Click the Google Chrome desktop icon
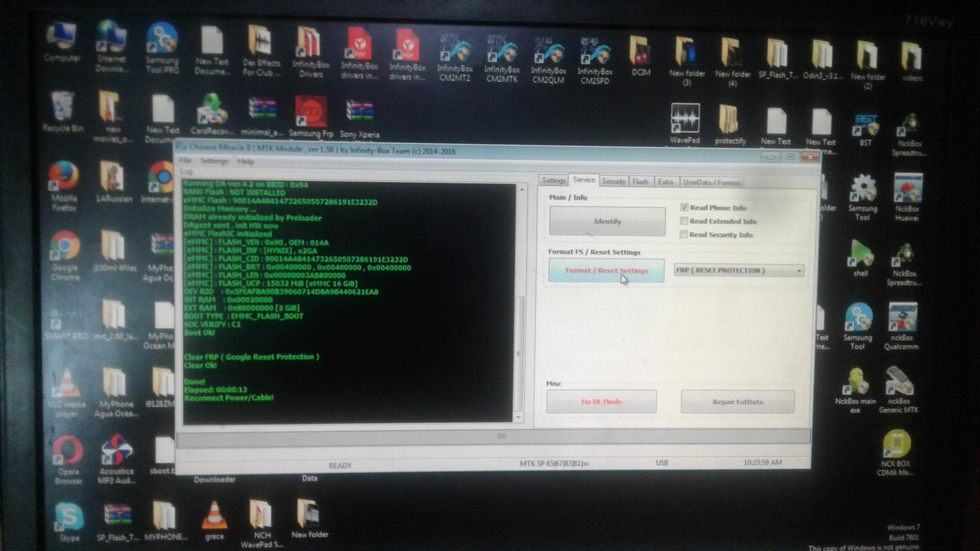Viewport: 980px width, 551px height. pyautogui.click(x=65, y=256)
